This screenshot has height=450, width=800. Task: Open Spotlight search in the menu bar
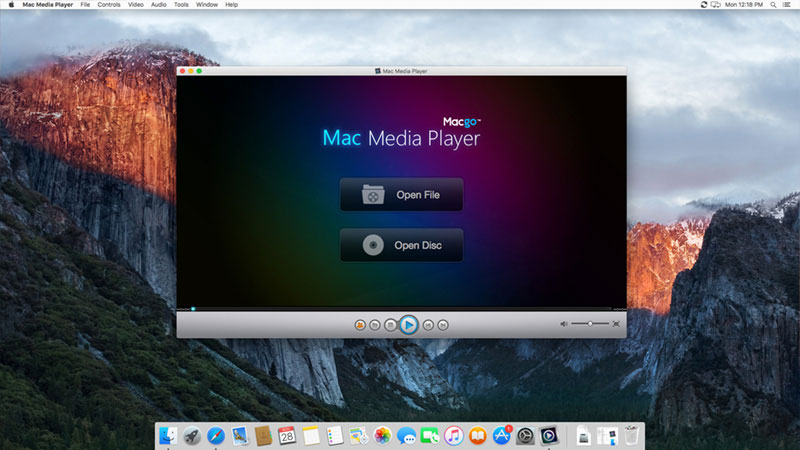pyautogui.click(x=773, y=5)
